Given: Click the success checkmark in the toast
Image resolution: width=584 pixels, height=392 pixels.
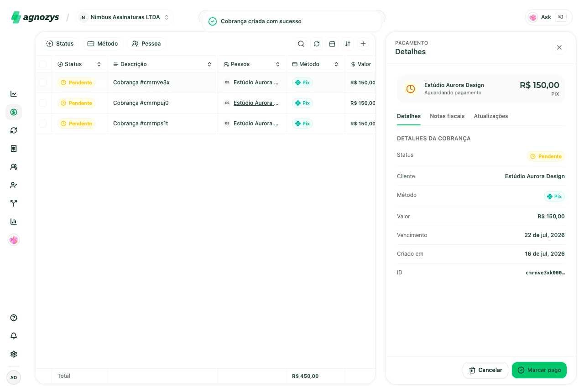Looking at the screenshot, I should coord(213,21).
